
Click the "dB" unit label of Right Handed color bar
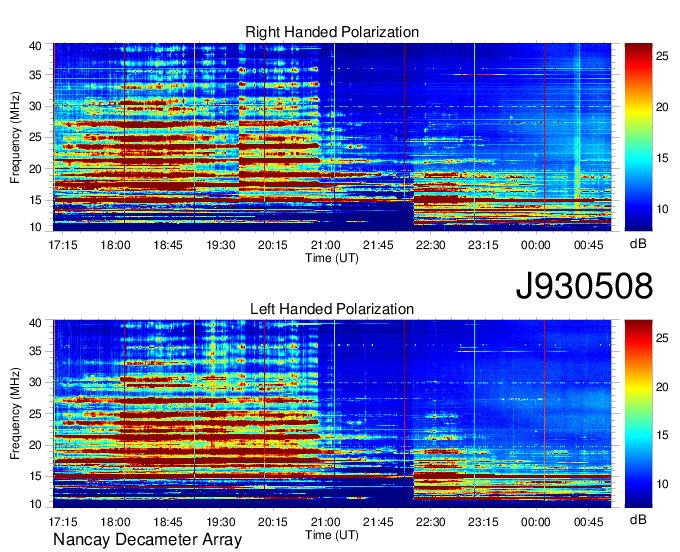pyautogui.click(x=638, y=244)
